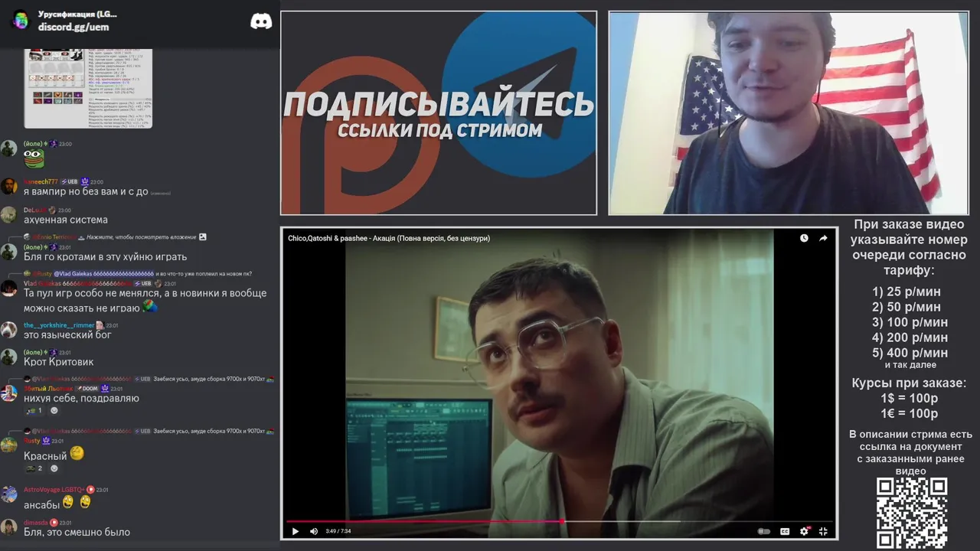Select the 'Крот Критовик' message

point(59,362)
